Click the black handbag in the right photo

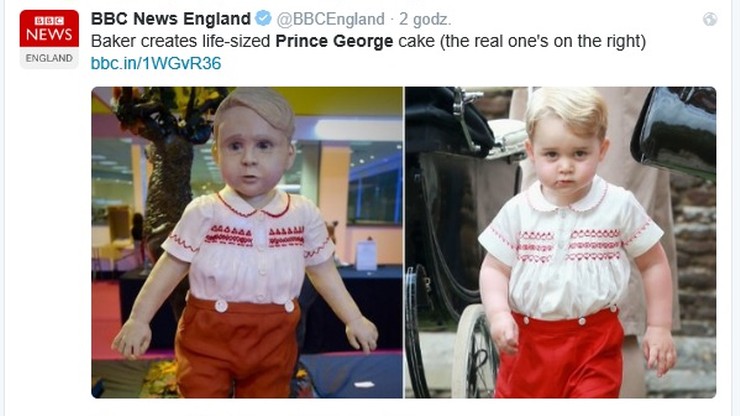point(676,130)
